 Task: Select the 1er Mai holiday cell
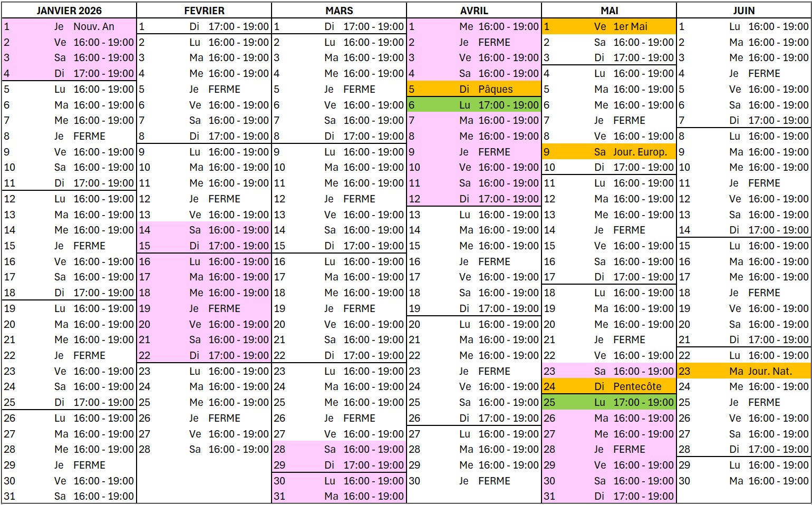(x=630, y=26)
